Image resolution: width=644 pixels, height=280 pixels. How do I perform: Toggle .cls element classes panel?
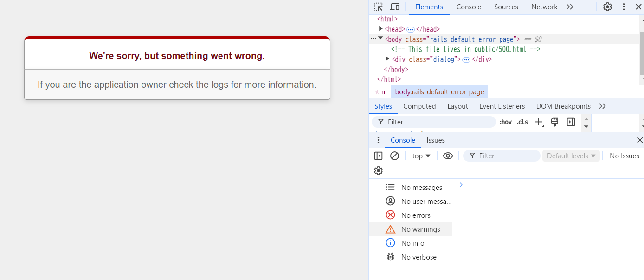[522, 122]
